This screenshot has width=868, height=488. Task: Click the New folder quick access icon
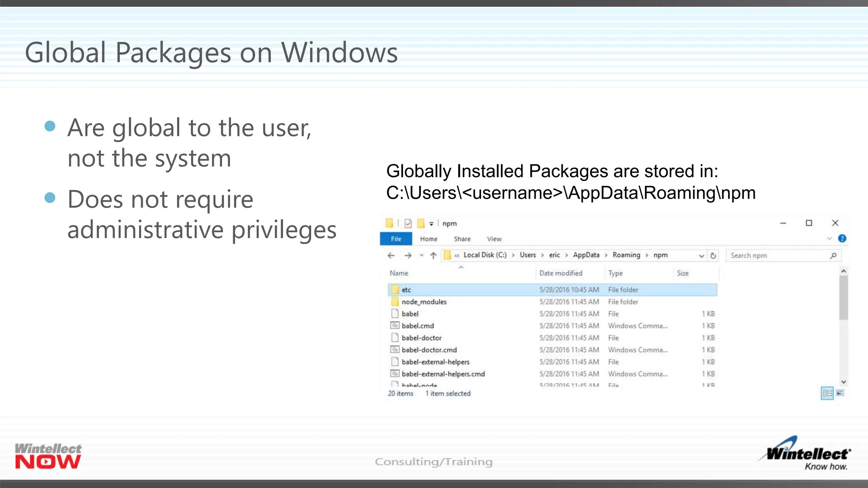421,223
